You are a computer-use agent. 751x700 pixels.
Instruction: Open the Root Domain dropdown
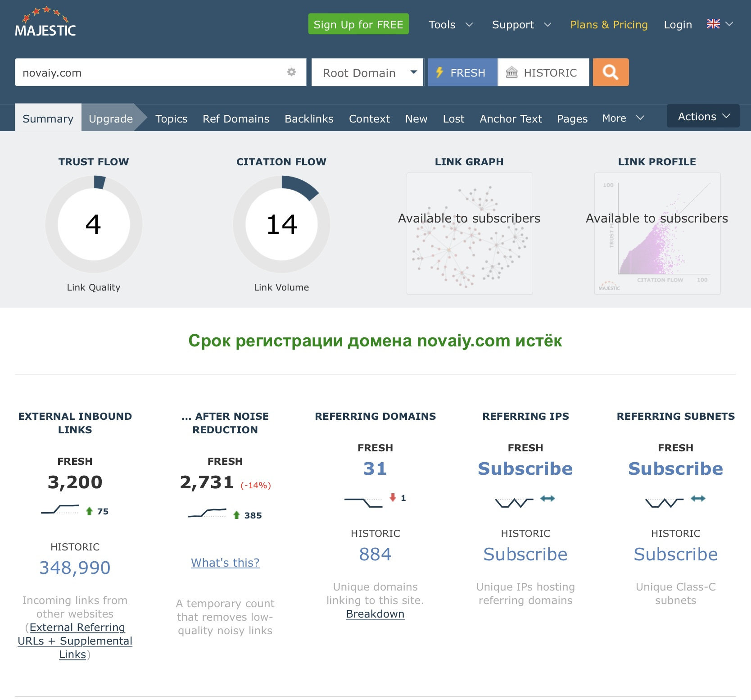point(367,72)
